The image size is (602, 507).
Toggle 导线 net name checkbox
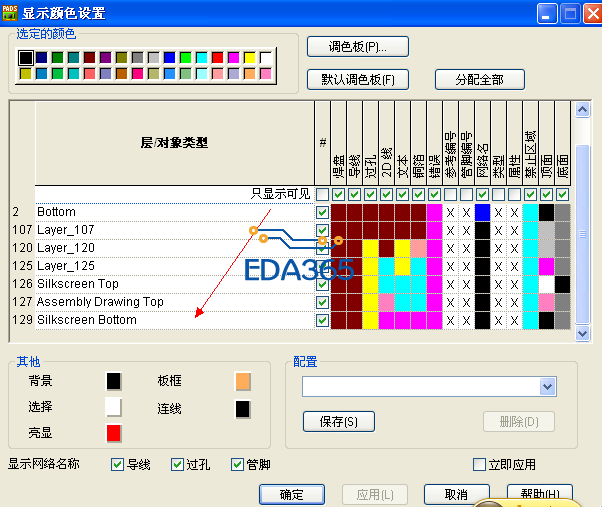pyautogui.click(x=117, y=464)
